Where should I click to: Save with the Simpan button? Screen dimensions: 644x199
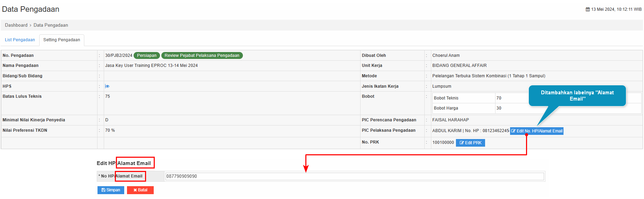click(x=111, y=190)
